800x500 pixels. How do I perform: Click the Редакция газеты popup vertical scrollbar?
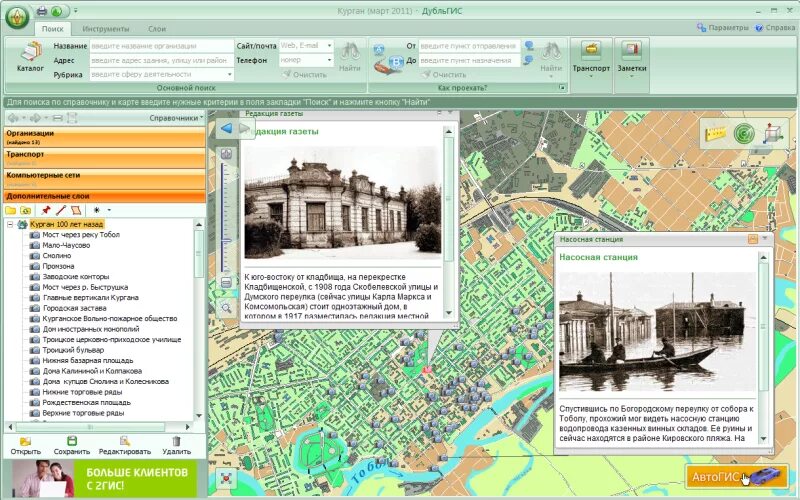click(x=449, y=222)
